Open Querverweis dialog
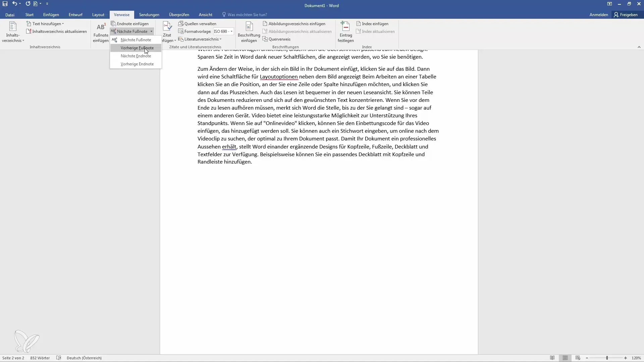This screenshot has width=644, height=362. 276,39
